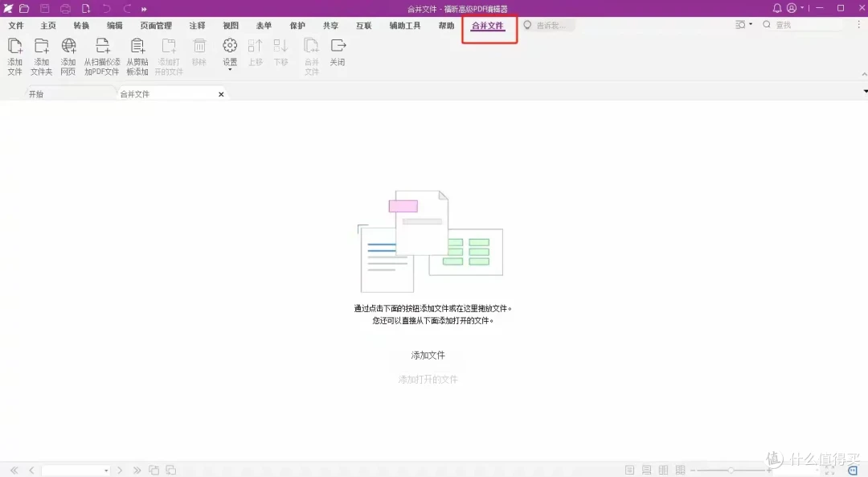This screenshot has height=477, width=868.
Task: Click the 从剪贴板添加 clipboard icon
Action: [137, 46]
